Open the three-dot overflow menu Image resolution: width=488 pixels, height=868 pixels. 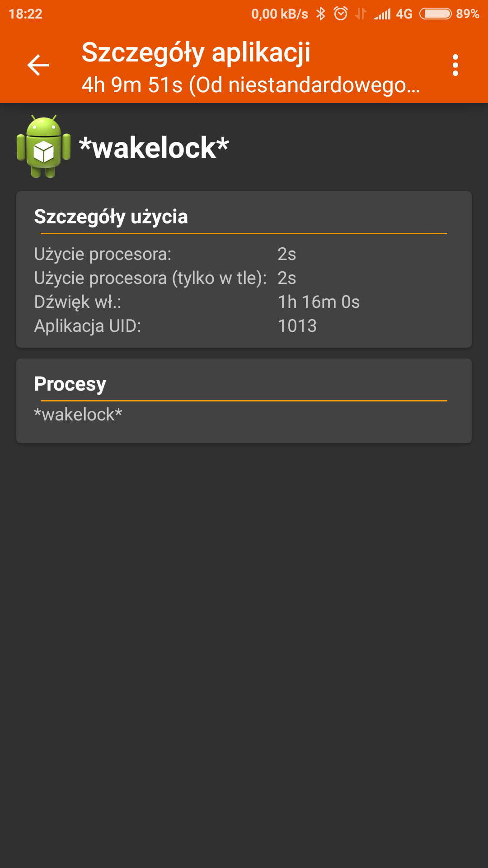[455, 66]
